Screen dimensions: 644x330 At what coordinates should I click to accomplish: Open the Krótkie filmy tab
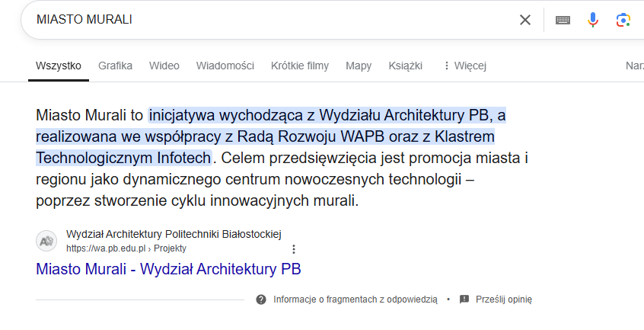click(300, 66)
